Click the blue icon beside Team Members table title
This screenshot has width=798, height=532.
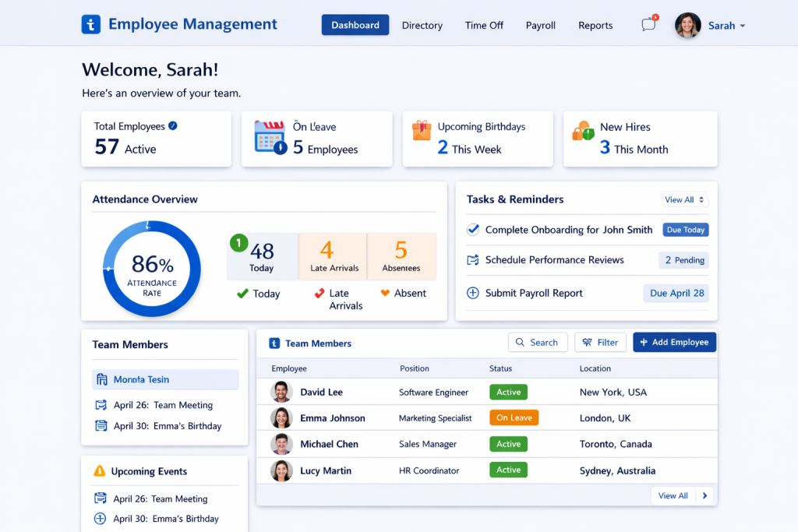274,344
